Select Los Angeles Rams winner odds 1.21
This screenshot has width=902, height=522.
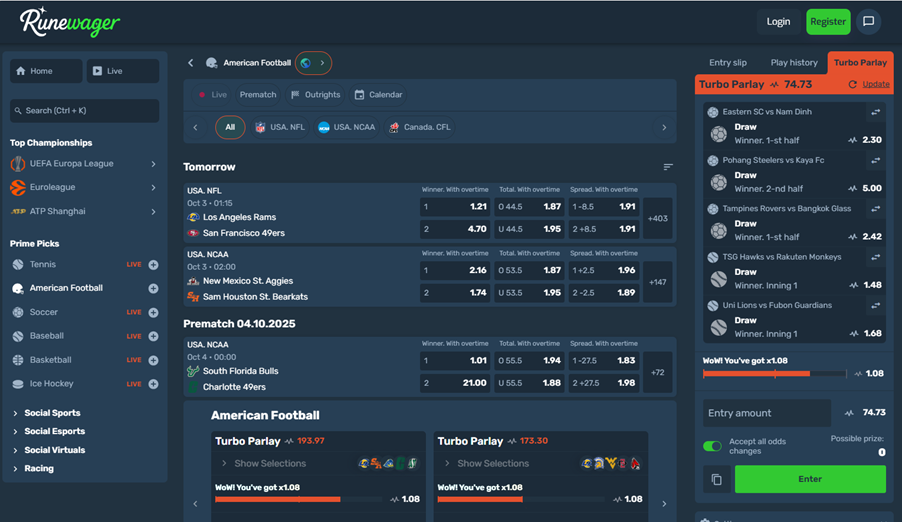pyautogui.click(x=454, y=207)
